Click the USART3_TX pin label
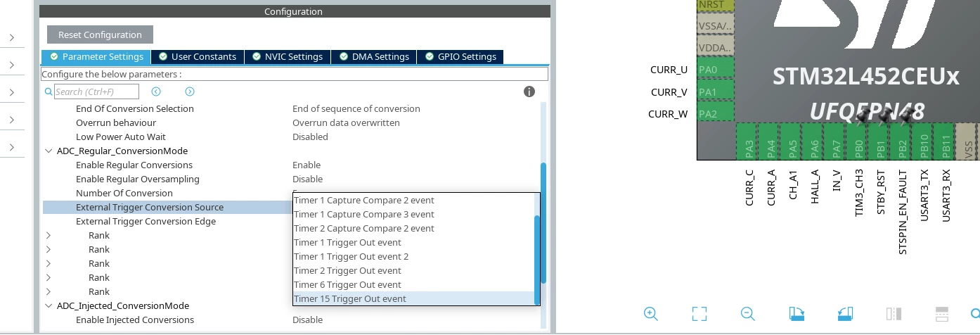Viewport: 980px width, 335px height. pyautogui.click(x=924, y=195)
